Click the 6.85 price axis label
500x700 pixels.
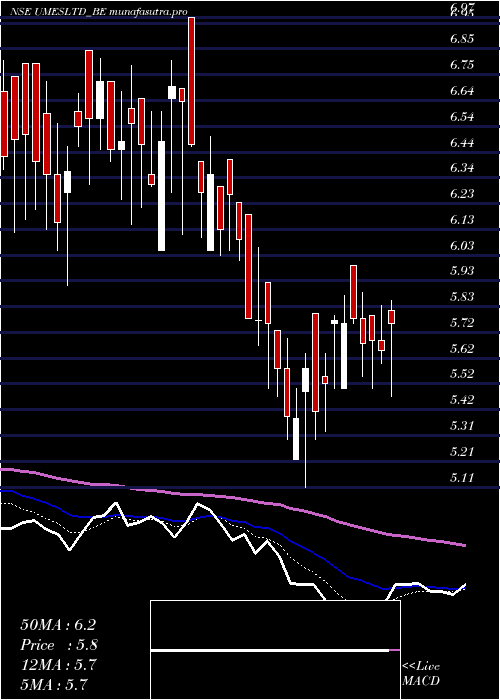point(462,39)
